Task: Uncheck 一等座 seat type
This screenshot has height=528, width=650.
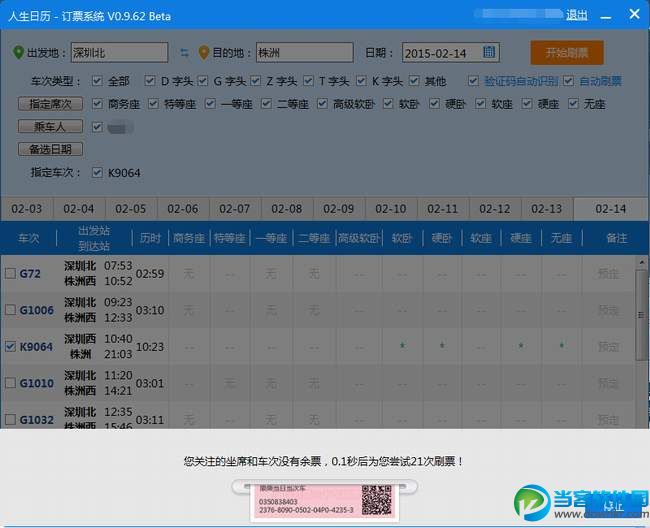Action: point(210,104)
